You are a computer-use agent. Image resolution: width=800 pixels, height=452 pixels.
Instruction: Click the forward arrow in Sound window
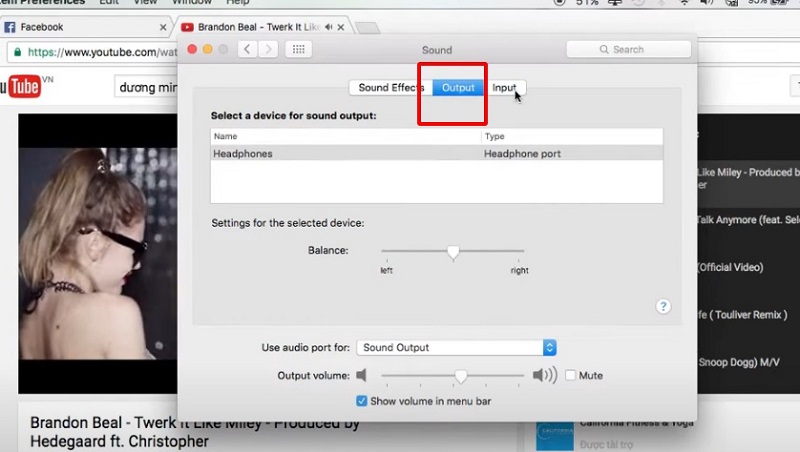[x=268, y=49]
